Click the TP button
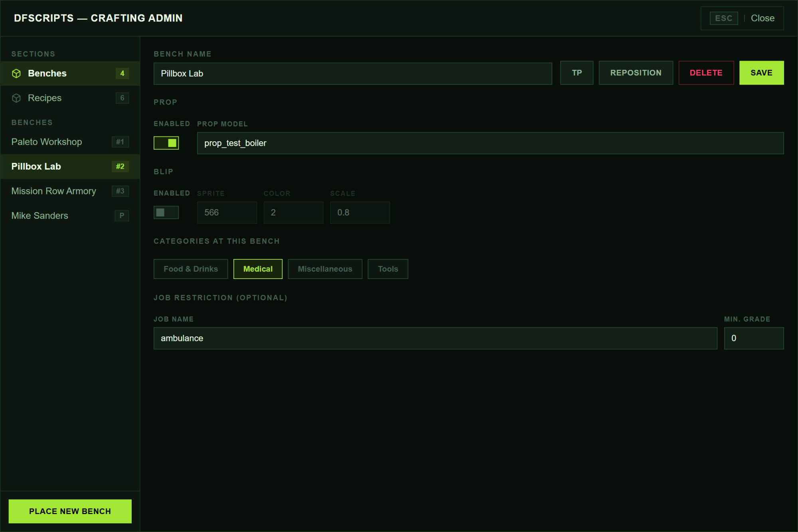Image resolution: width=798 pixels, height=532 pixels. point(577,73)
